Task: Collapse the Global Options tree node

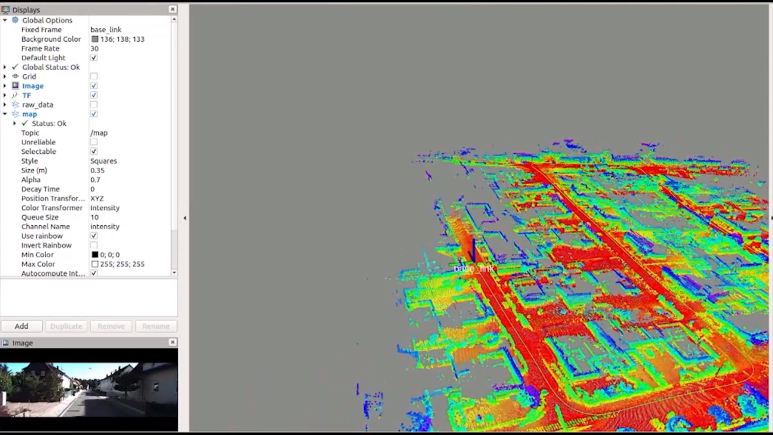Action: tap(5, 20)
